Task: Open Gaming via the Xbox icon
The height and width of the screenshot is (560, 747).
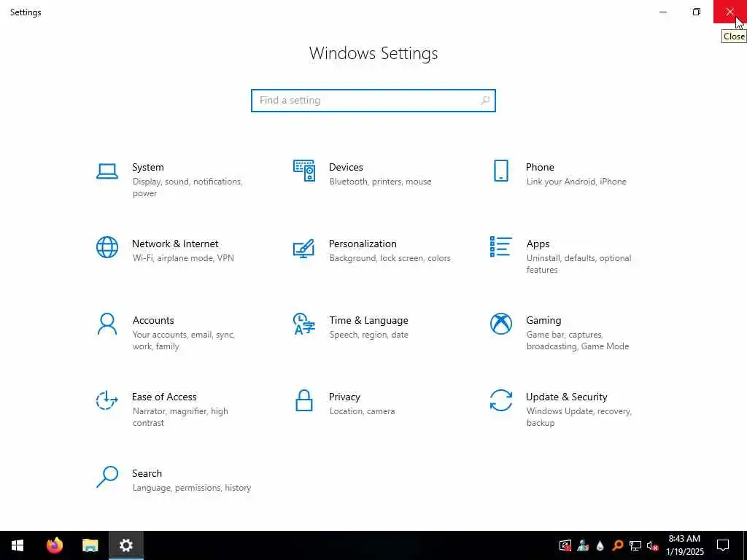Action: [500, 324]
